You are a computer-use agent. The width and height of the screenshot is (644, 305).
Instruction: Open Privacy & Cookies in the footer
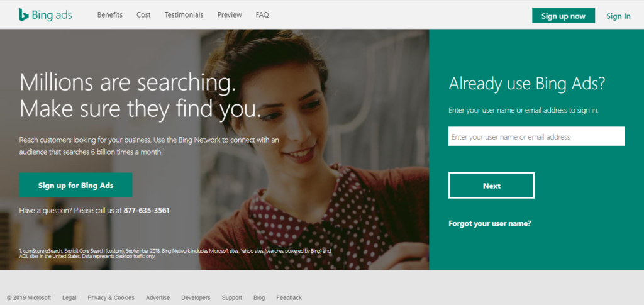[111, 297]
